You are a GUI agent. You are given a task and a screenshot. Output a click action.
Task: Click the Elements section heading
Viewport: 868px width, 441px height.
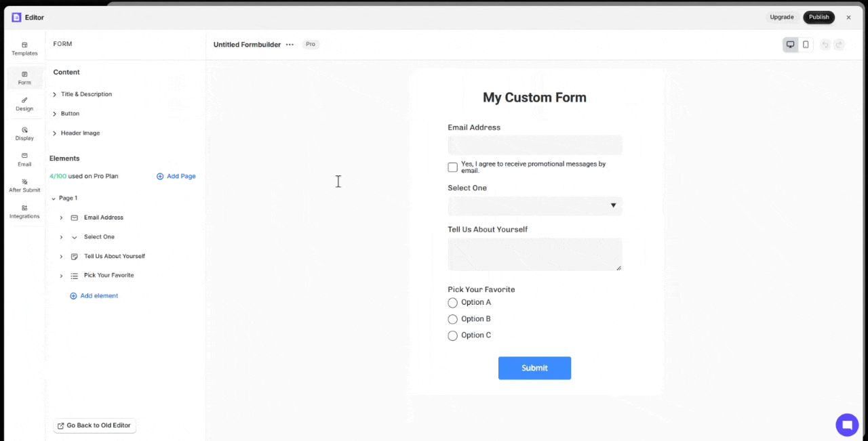[64, 159]
